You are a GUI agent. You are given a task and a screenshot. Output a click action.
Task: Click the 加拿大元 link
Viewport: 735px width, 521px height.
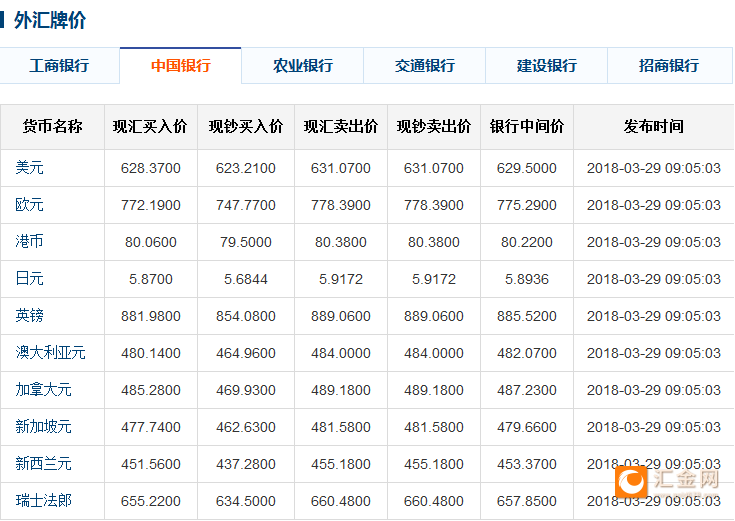(43, 390)
